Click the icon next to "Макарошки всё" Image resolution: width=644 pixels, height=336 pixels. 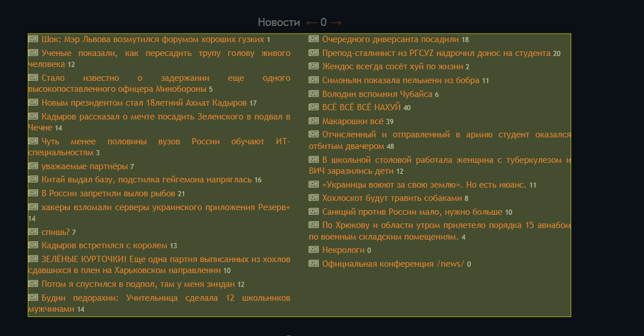click(x=314, y=120)
